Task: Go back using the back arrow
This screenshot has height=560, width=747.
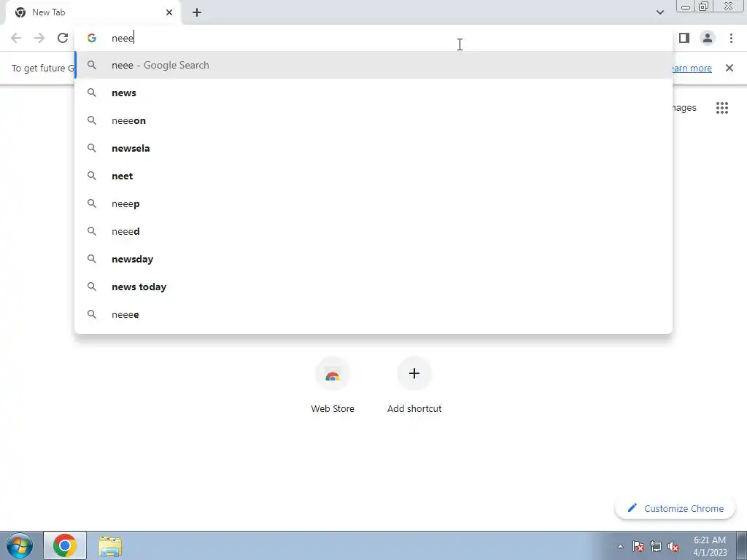Action: (x=16, y=38)
